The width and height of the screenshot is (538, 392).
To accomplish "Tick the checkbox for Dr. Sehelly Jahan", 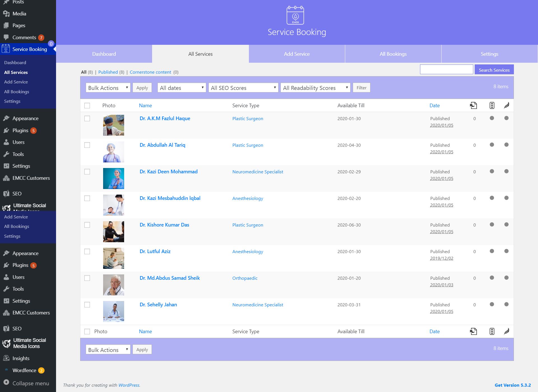I will click(87, 305).
